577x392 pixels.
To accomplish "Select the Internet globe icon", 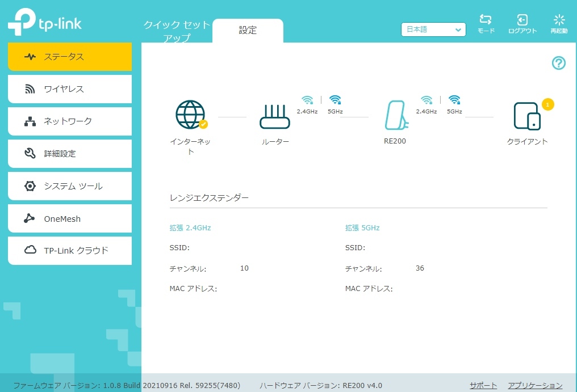I will pos(190,115).
